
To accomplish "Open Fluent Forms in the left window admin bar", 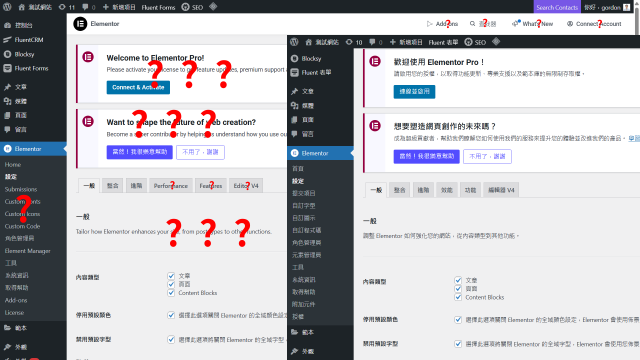I will pyautogui.click(x=158, y=7).
